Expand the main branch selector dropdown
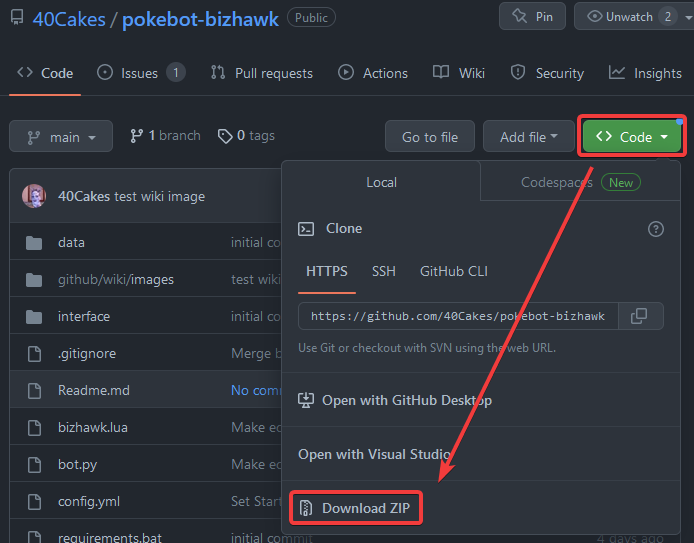This screenshot has height=543, width=694. [61, 136]
